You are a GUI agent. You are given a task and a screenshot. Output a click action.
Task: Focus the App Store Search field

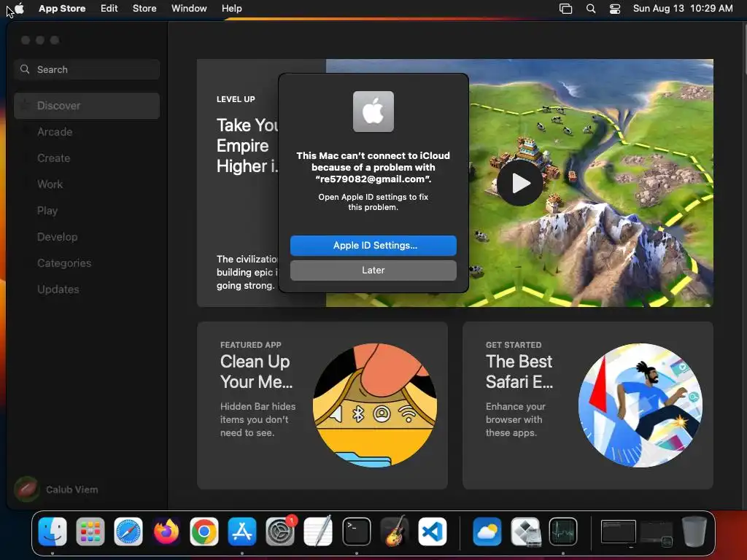(87, 69)
